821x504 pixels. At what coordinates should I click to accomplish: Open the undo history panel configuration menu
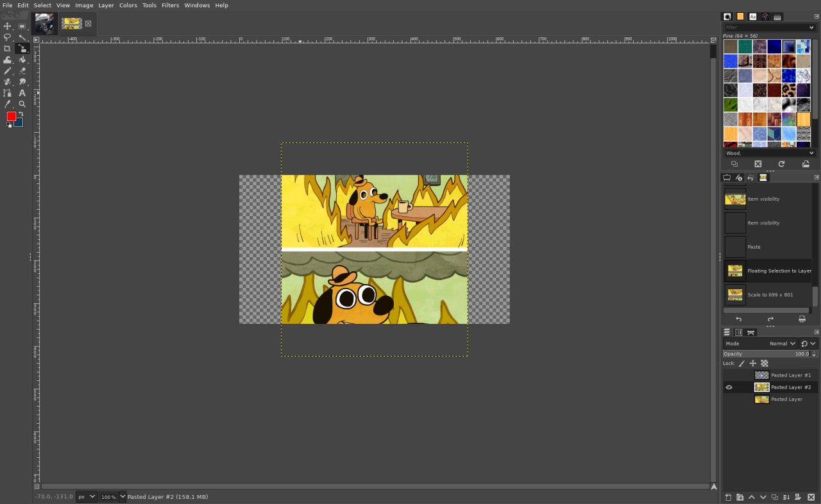pyautogui.click(x=817, y=178)
